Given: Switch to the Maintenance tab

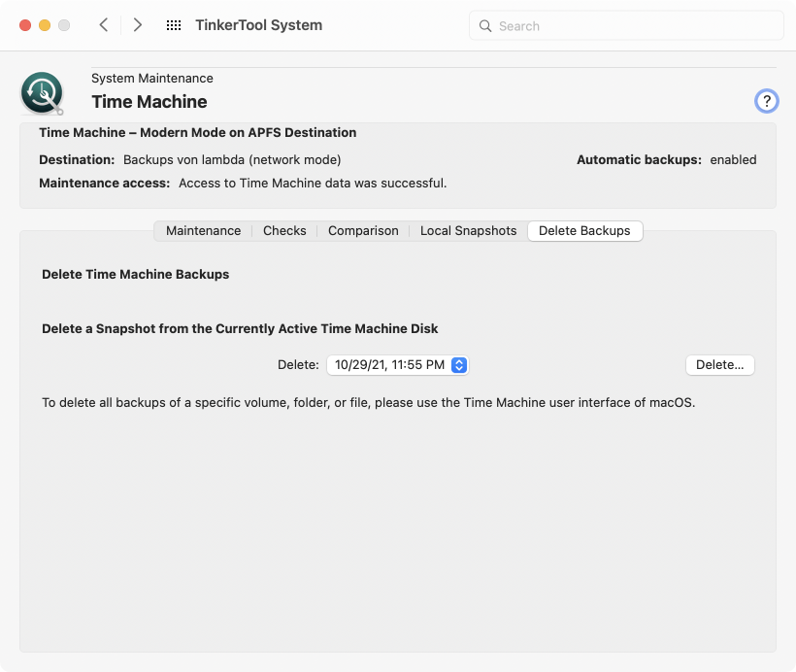Looking at the screenshot, I should (x=203, y=230).
